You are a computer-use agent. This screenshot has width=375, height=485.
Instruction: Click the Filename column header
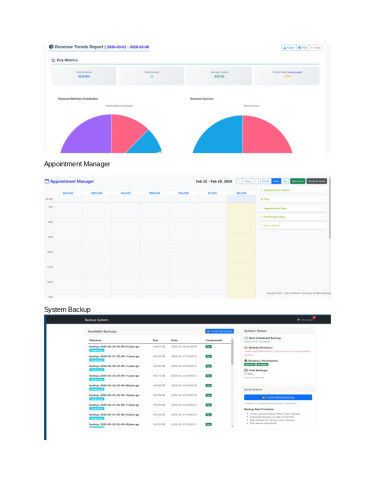pyautogui.click(x=95, y=340)
